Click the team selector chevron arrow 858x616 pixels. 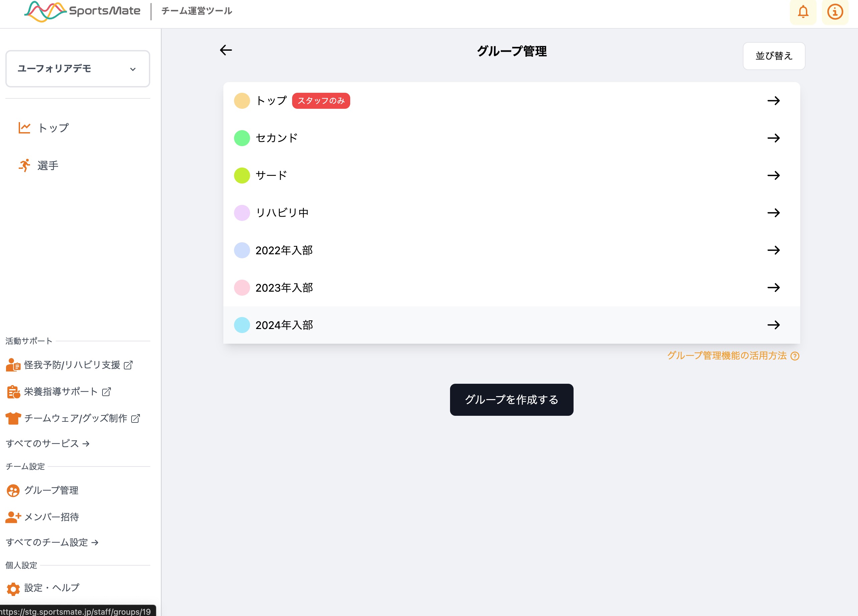point(133,69)
